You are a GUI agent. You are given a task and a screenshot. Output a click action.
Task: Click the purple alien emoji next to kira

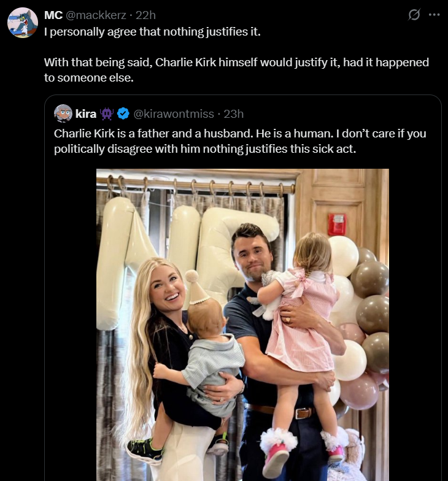[107, 114]
